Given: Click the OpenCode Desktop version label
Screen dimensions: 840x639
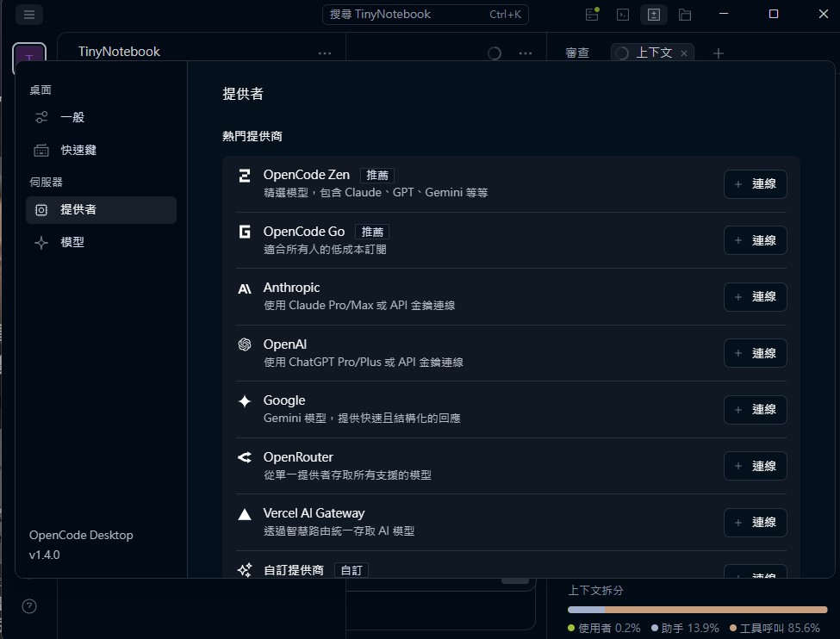Looking at the screenshot, I should [x=81, y=535].
